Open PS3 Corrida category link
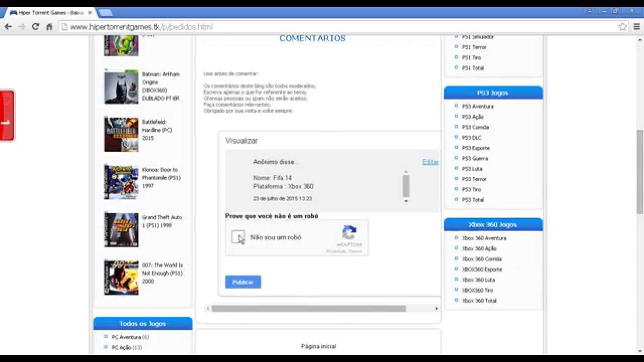This screenshot has width=644, height=362. (475, 127)
